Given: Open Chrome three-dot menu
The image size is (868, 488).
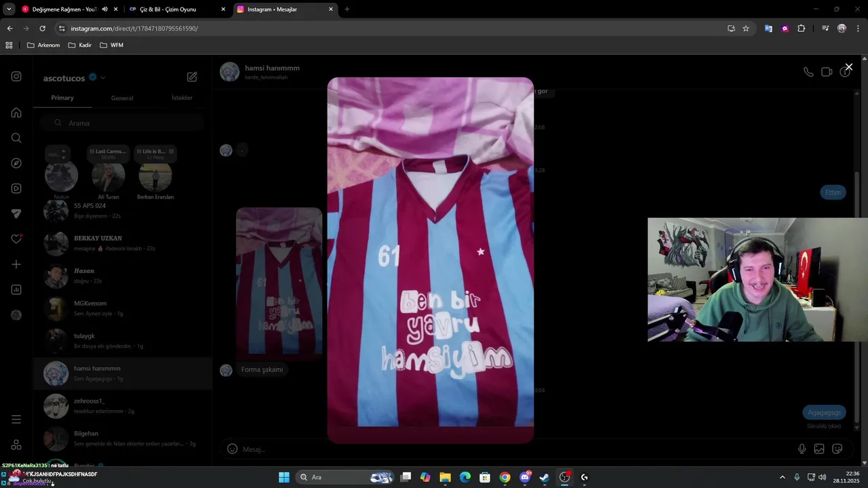Looking at the screenshot, I should pyautogui.click(x=859, y=28).
